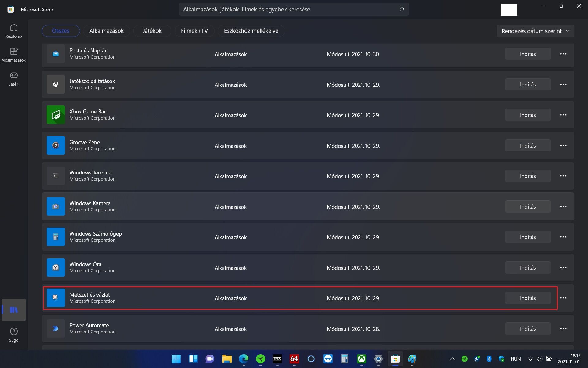The width and height of the screenshot is (588, 368).
Task: Open more options for Windows Kamera
Action: click(563, 206)
